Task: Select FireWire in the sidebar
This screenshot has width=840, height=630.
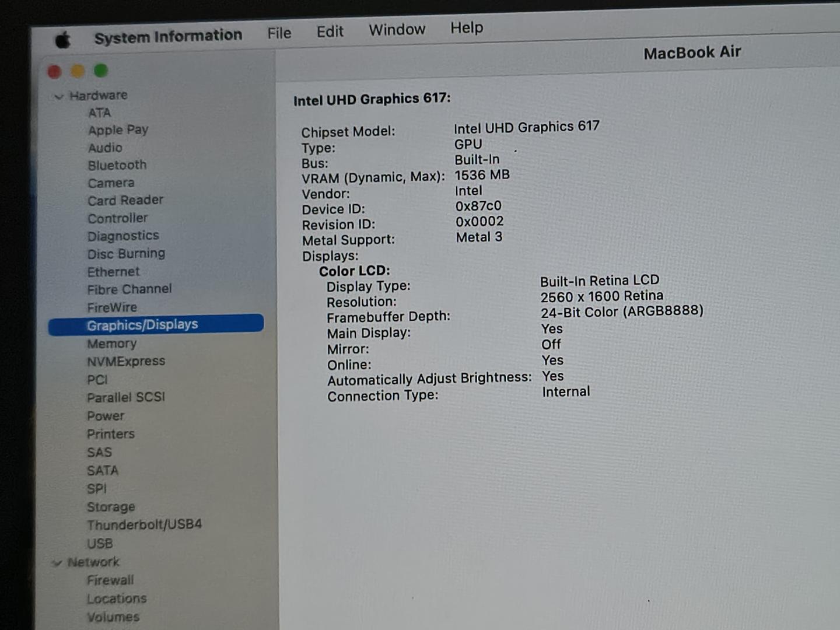Action: tap(112, 307)
